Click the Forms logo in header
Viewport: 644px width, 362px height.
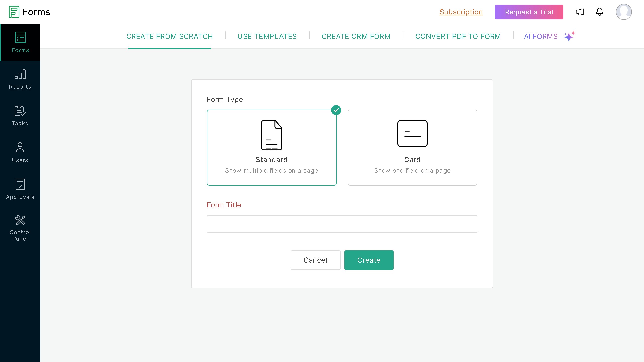(x=29, y=12)
